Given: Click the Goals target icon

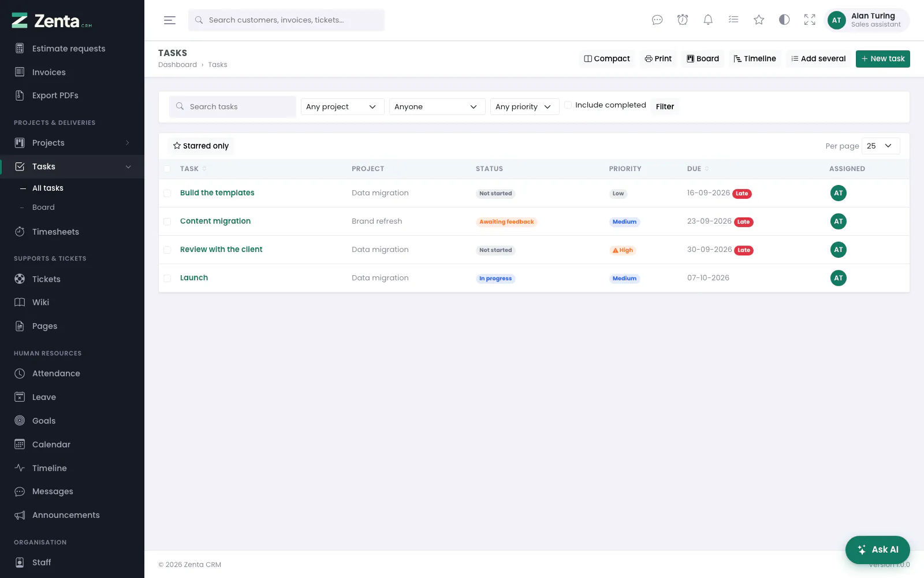Looking at the screenshot, I should tap(20, 421).
